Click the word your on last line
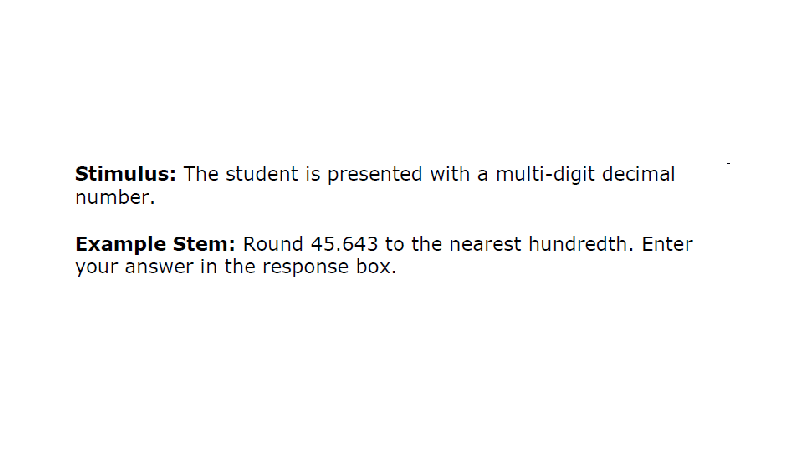The width and height of the screenshot is (800, 450). [96, 268]
